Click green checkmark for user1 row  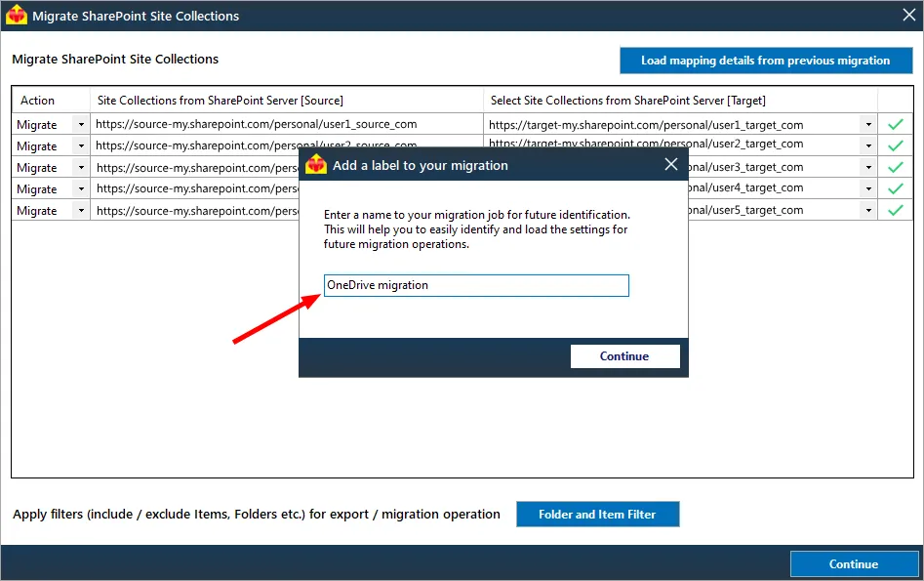(x=895, y=124)
